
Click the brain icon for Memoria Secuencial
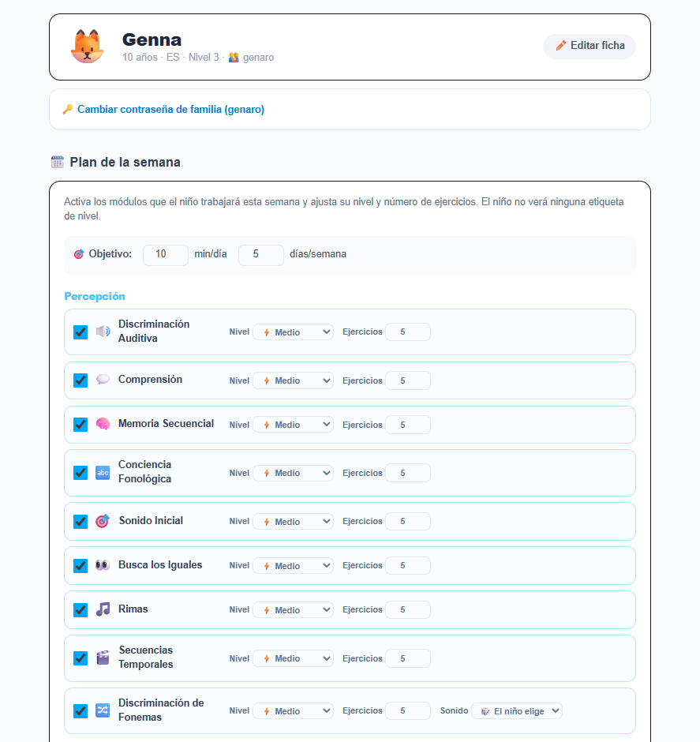tap(103, 424)
